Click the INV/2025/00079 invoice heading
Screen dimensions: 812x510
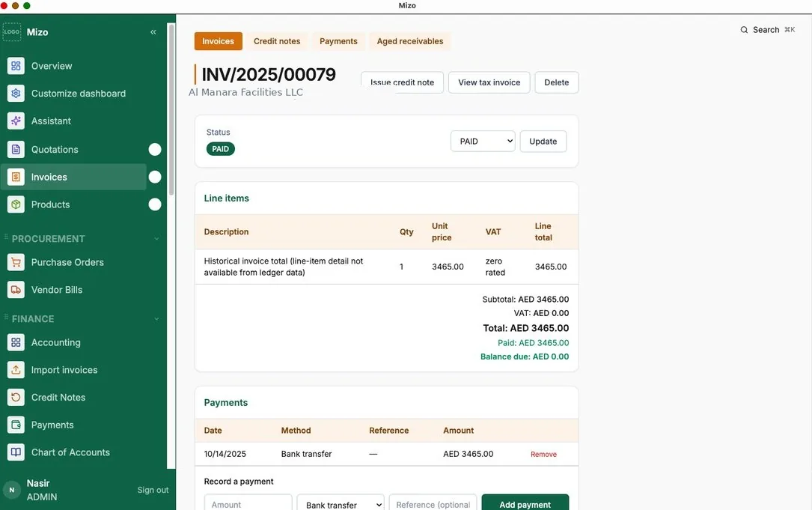pos(269,74)
